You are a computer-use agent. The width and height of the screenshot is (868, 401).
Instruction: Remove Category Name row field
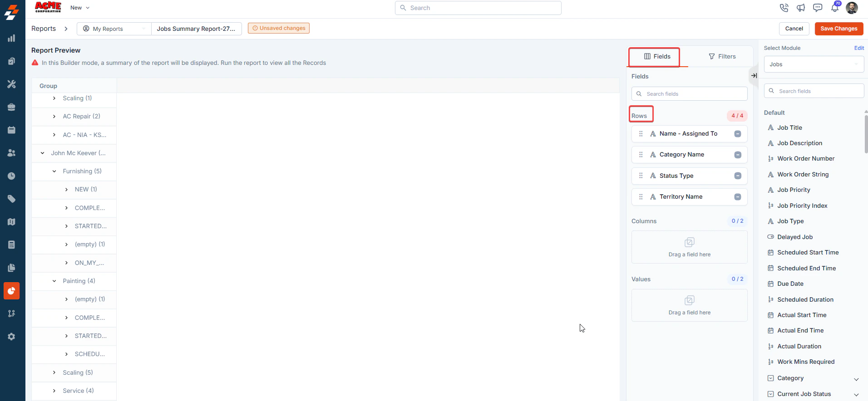click(x=738, y=155)
